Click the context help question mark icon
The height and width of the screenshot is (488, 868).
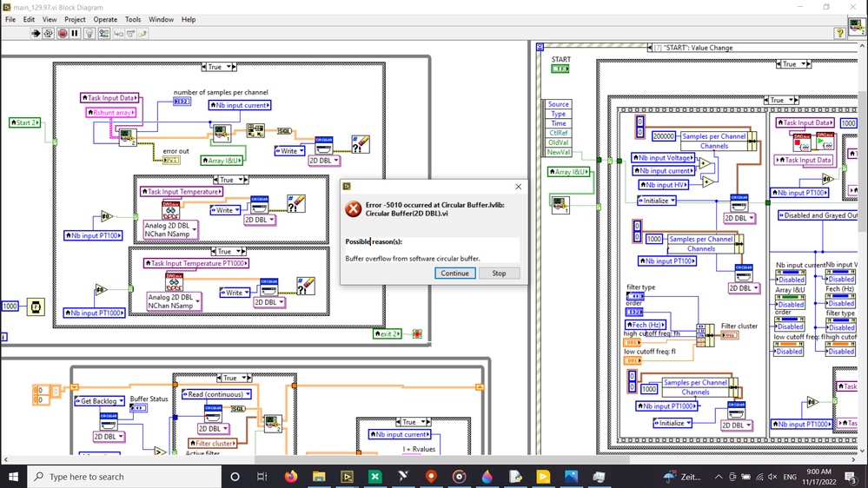[x=839, y=33]
